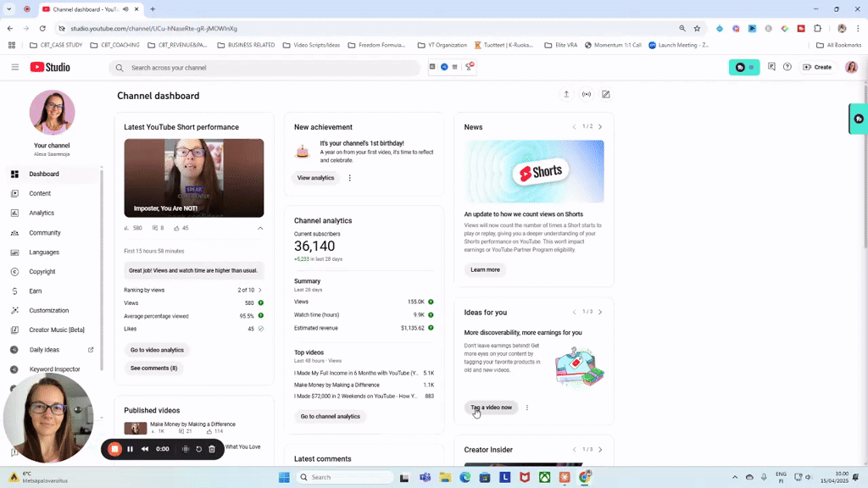The width and height of the screenshot is (868, 488).
Task: Restart the recording with the circular arrow
Action: 198,449
